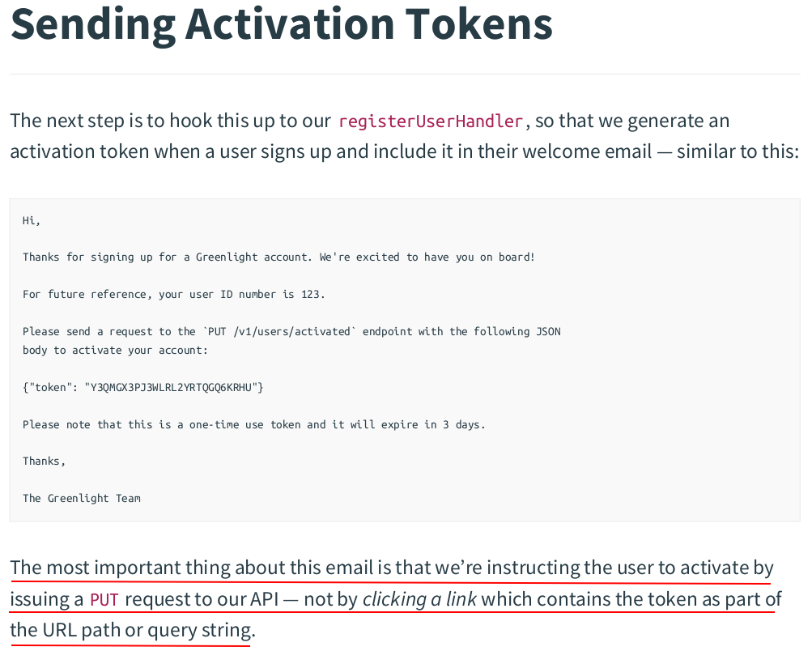Click the "token" key in the JSON body
The height and width of the screenshot is (651, 812).
click(51, 387)
